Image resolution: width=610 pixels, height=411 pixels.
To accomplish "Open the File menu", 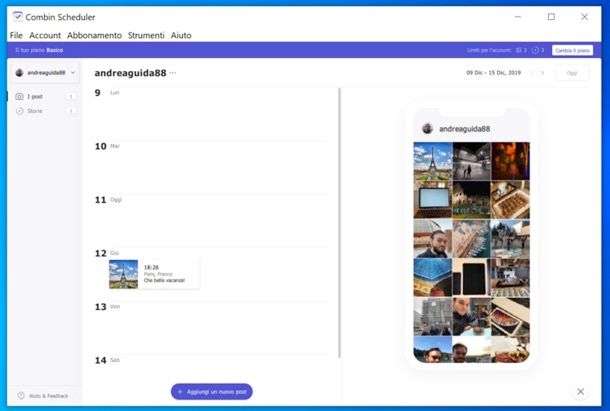I will click(x=16, y=35).
